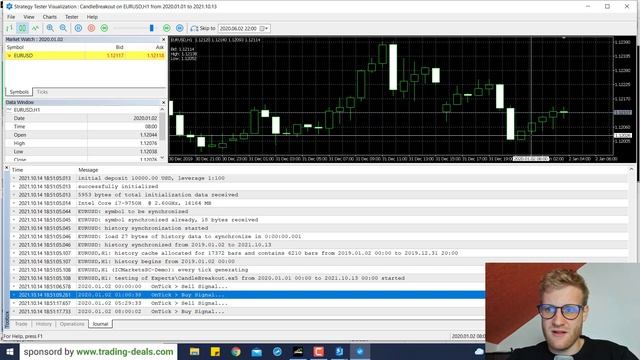Image resolution: width=640 pixels, height=360 pixels.
Task: Select the 08:00:02 Buy Signal journal entry
Action: coord(248,311)
